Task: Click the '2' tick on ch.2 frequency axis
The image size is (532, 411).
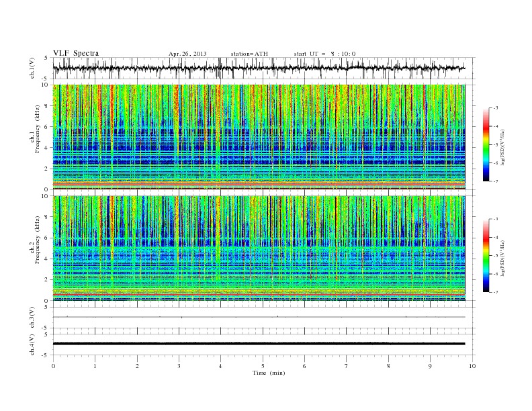Action: pyautogui.click(x=46, y=280)
